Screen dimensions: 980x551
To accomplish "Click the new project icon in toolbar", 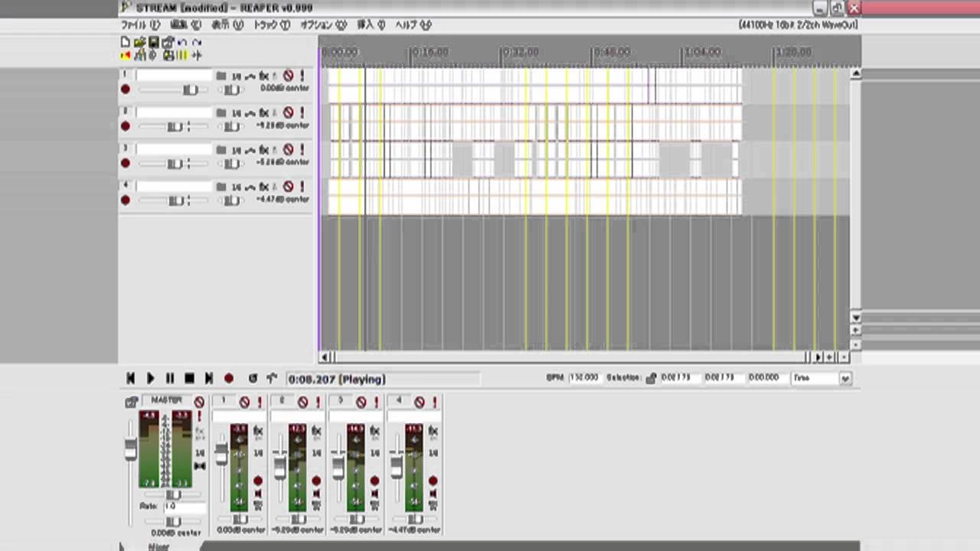I will point(126,42).
